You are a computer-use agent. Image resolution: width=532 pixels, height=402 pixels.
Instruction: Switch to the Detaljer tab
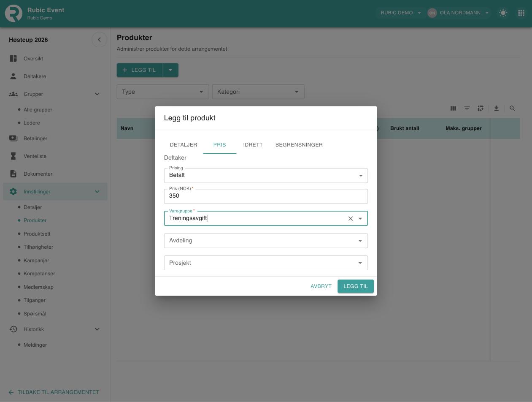click(184, 145)
